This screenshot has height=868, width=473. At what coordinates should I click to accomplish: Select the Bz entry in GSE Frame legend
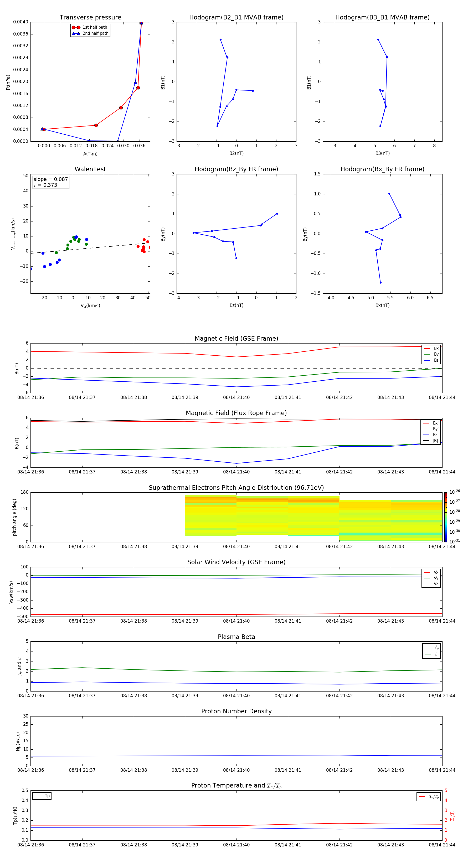coord(431,360)
